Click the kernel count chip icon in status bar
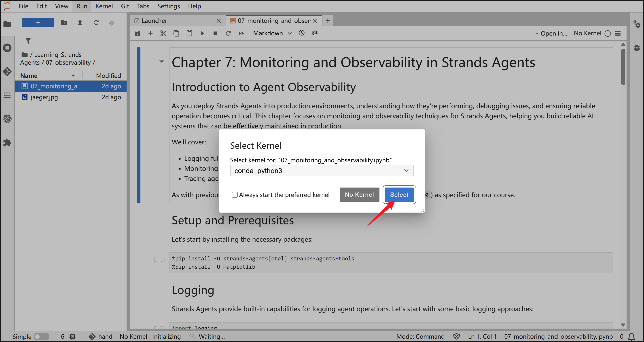 pyautogui.click(x=72, y=336)
